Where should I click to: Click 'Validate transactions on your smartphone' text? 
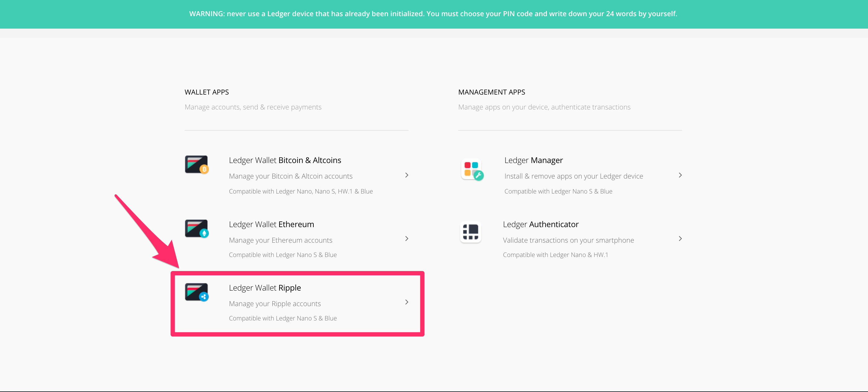568,240
